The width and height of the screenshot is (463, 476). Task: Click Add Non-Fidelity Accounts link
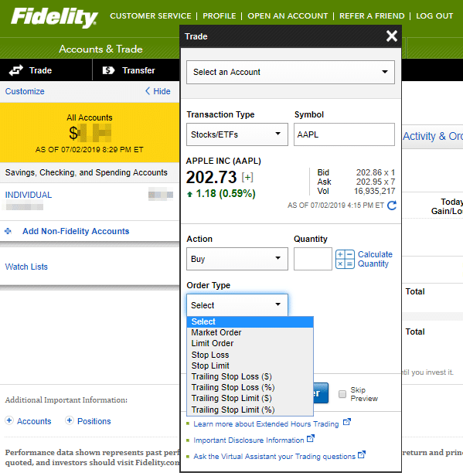click(x=76, y=231)
